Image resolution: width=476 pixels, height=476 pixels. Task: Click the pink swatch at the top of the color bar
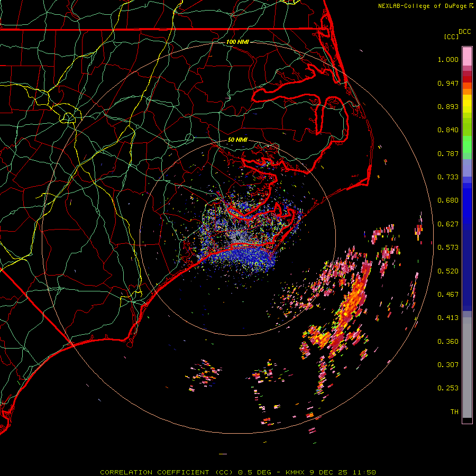click(467, 57)
